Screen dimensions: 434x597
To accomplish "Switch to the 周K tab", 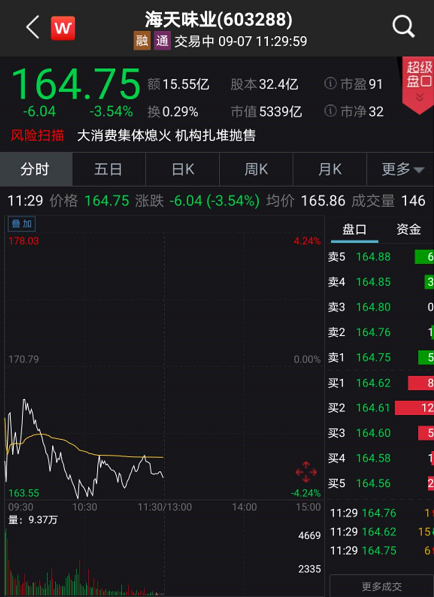I will (x=256, y=169).
